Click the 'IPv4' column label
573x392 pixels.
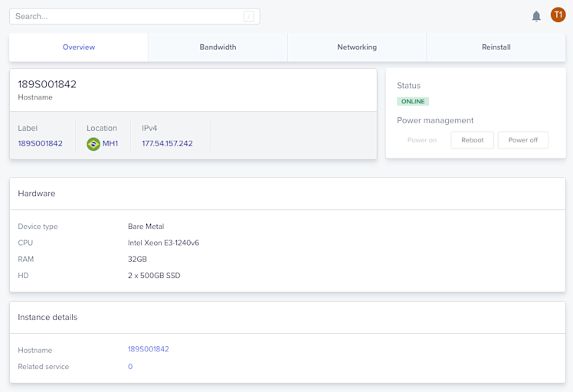pos(149,128)
